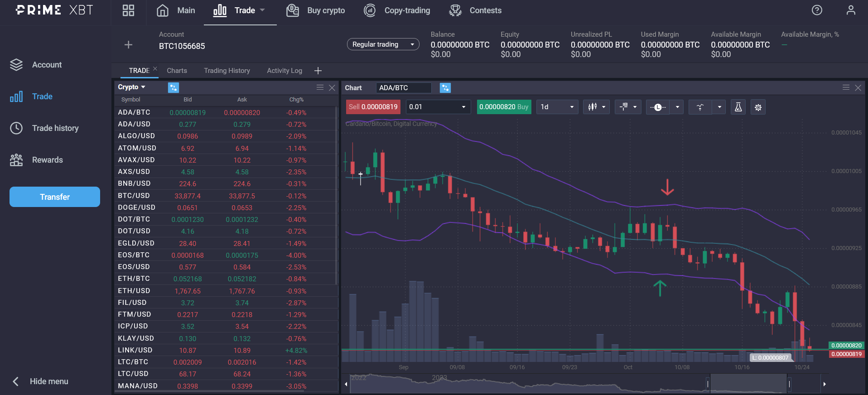Open the 0.01 order size dropdown
868x395 pixels.
tap(438, 107)
